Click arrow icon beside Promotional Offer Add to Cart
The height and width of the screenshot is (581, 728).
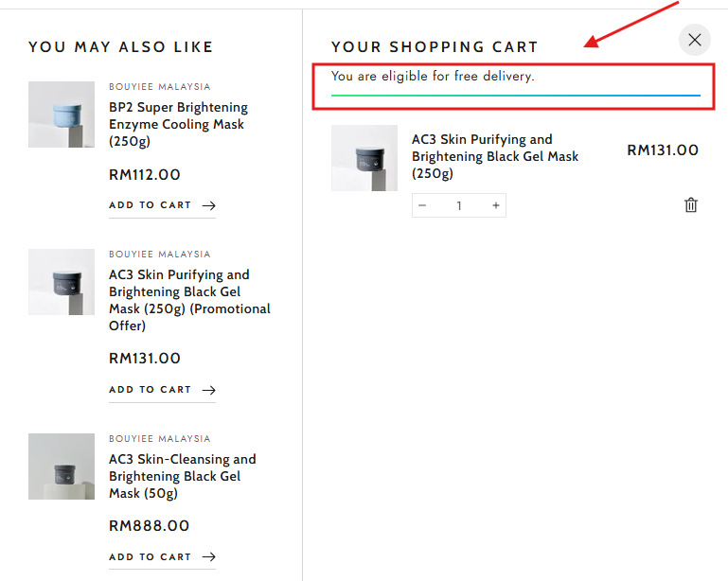click(209, 390)
